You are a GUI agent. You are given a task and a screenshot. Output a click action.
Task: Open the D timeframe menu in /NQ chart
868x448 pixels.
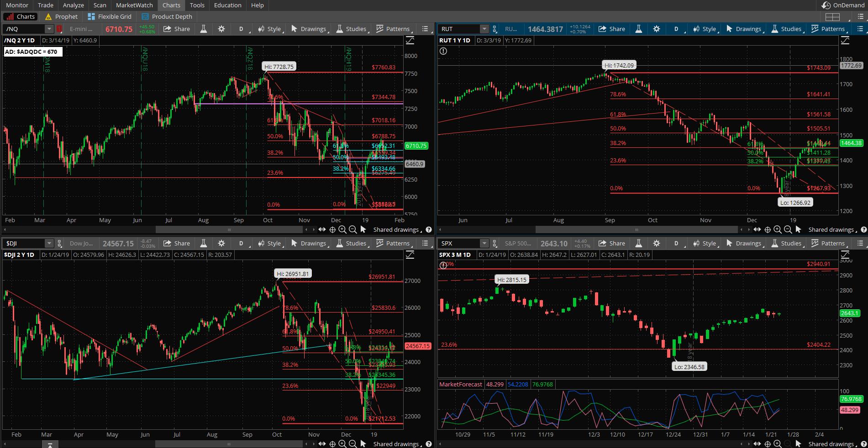[241, 29]
